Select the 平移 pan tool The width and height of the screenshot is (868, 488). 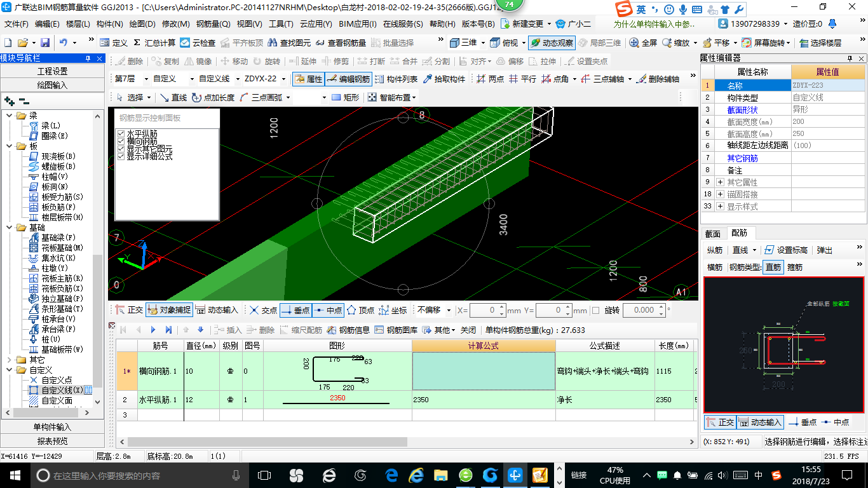click(x=715, y=43)
